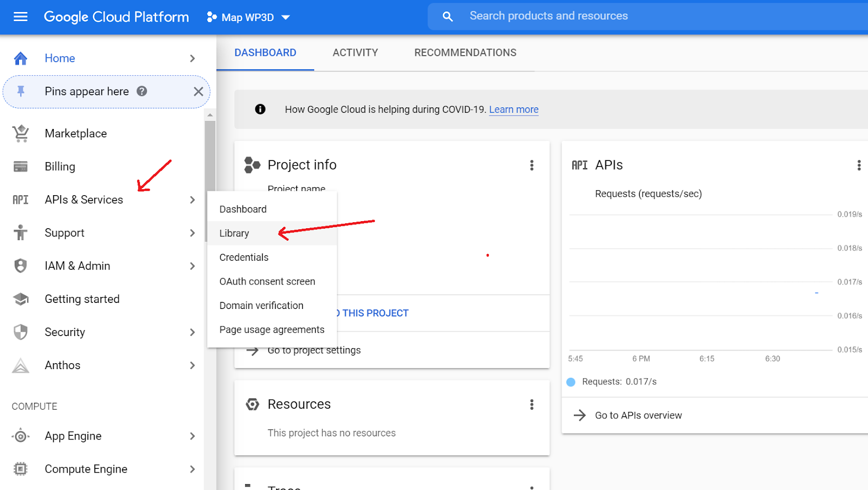
Task: Click the Support person icon
Action: [x=21, y=233]
